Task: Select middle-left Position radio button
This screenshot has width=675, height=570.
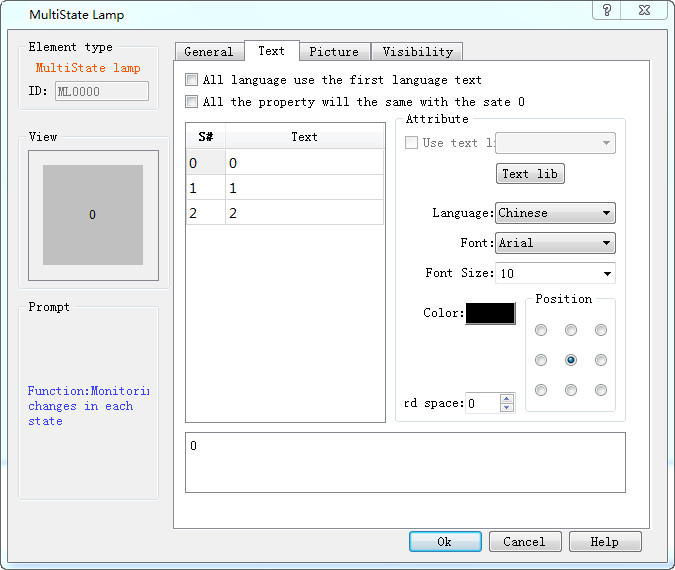Action: [x=541, y=360]
